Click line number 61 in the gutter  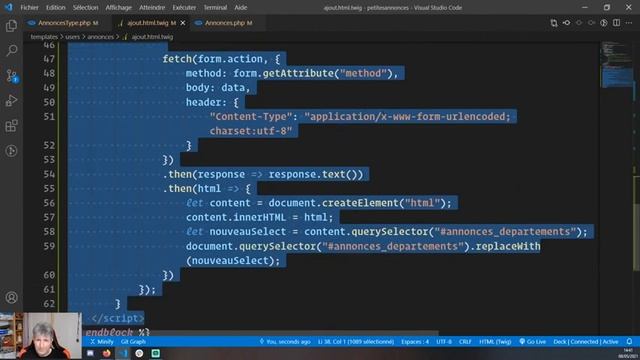(49, 289)
